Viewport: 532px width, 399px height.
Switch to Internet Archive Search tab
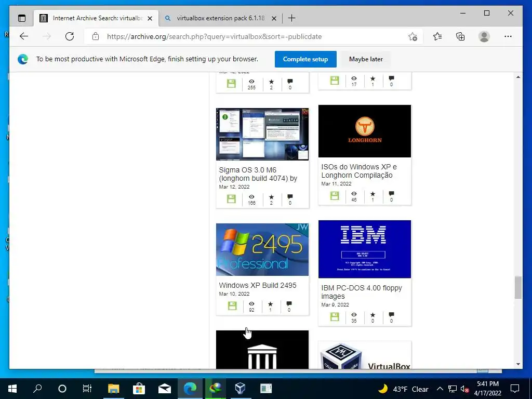(96, 18)
